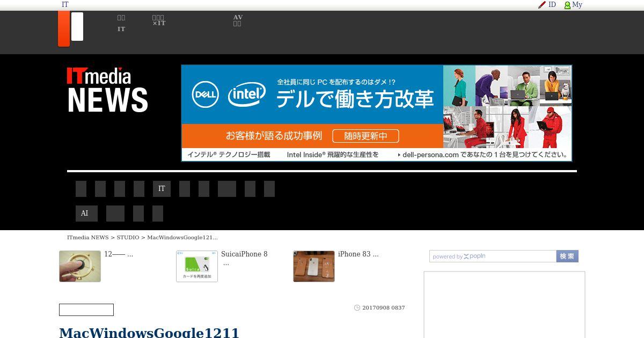644x338 pixels.
Task: Click the MacWindowsGoogle1211 breadcrumb entry
Action: (182, 237)
